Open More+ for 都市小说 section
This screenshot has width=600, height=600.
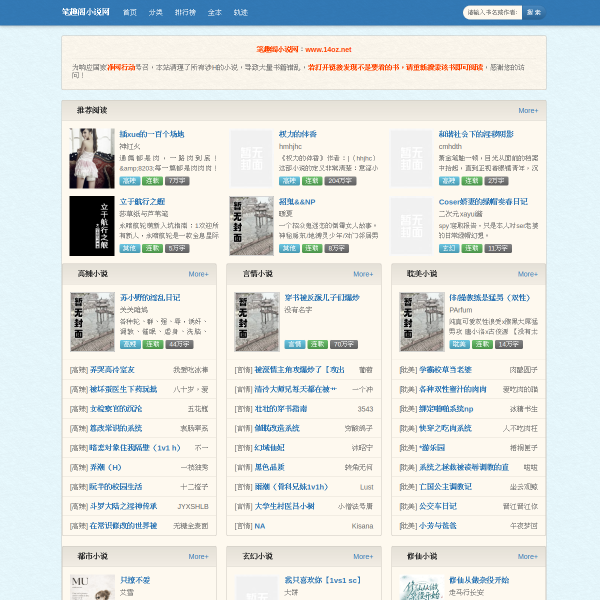tap(198, 556)
